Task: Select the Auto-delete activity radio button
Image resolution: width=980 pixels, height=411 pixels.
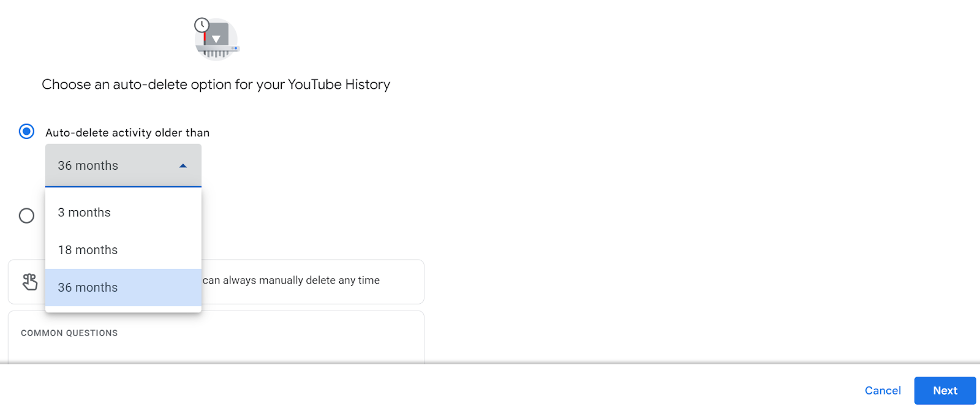Action: point(26,132)
